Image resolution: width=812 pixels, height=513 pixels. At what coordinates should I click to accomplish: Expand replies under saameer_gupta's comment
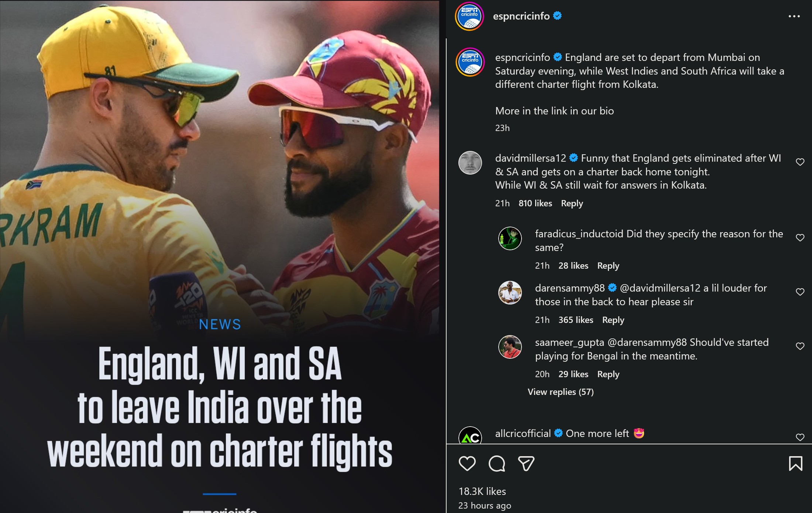560,392
